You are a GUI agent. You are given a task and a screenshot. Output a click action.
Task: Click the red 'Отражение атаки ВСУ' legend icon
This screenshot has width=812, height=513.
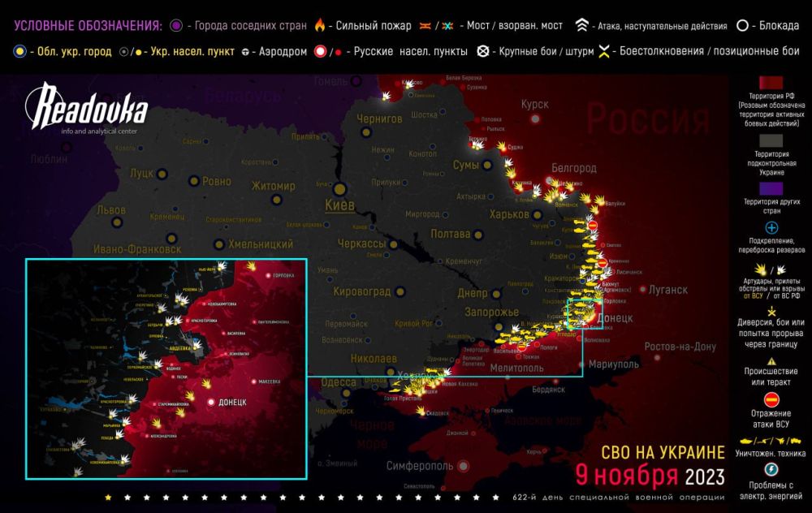pyautogui.click(x=771, y=399)
